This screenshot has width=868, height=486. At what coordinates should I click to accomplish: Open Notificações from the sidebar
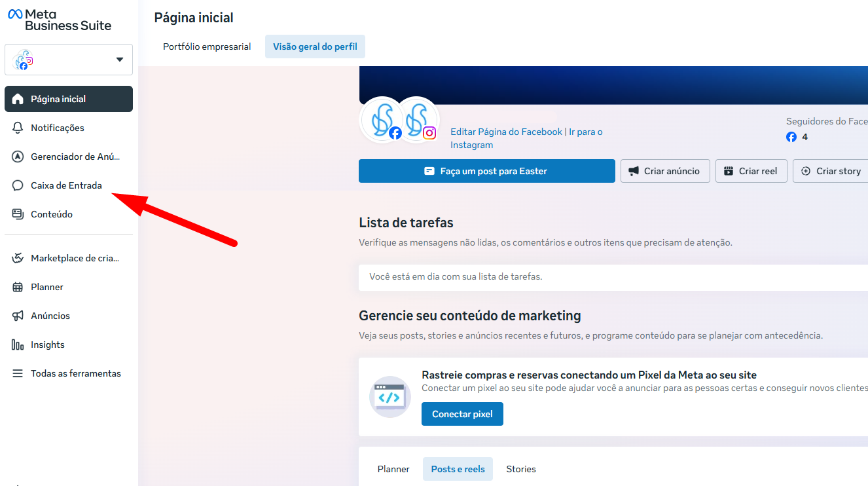pos(69,128)
